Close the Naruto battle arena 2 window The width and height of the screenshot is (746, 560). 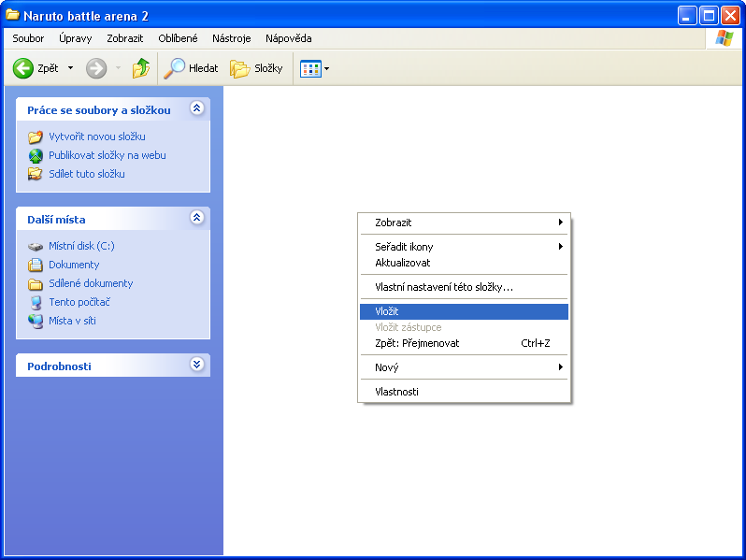[730, 16]
